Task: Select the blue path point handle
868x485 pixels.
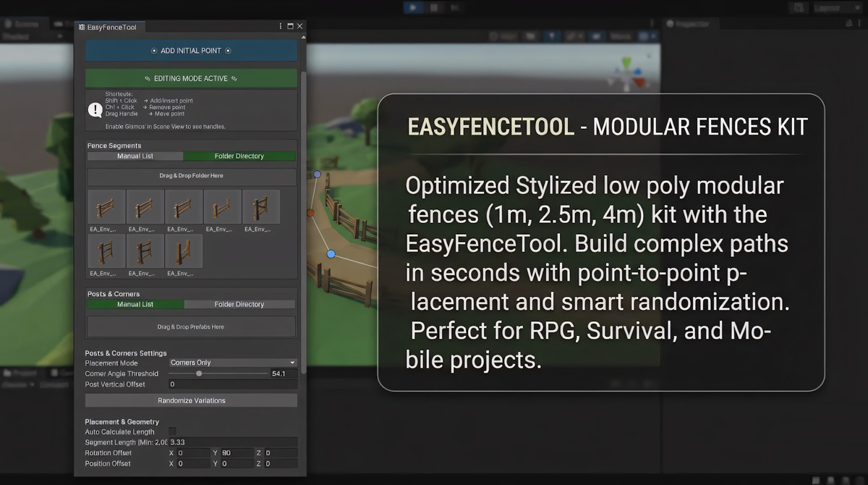Action: (331, 254)
